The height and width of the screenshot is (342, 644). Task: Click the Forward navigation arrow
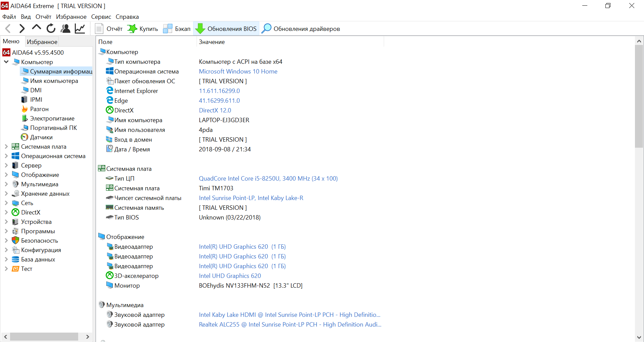[x=22, y=29]
